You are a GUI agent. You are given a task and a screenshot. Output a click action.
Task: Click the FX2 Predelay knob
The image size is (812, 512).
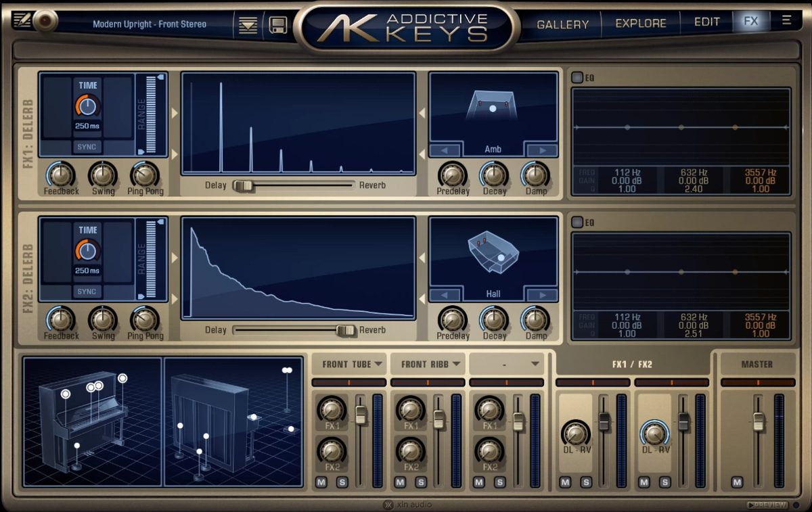pos(452,319)
